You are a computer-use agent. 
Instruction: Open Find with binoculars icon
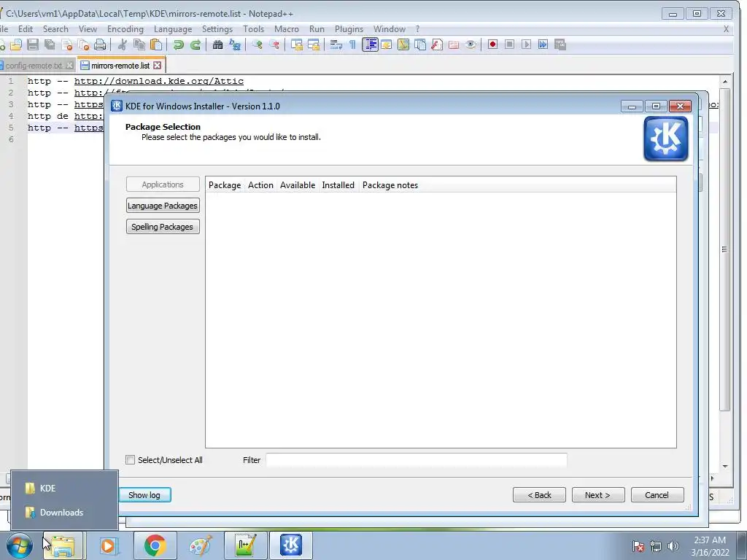coord(217,44)
